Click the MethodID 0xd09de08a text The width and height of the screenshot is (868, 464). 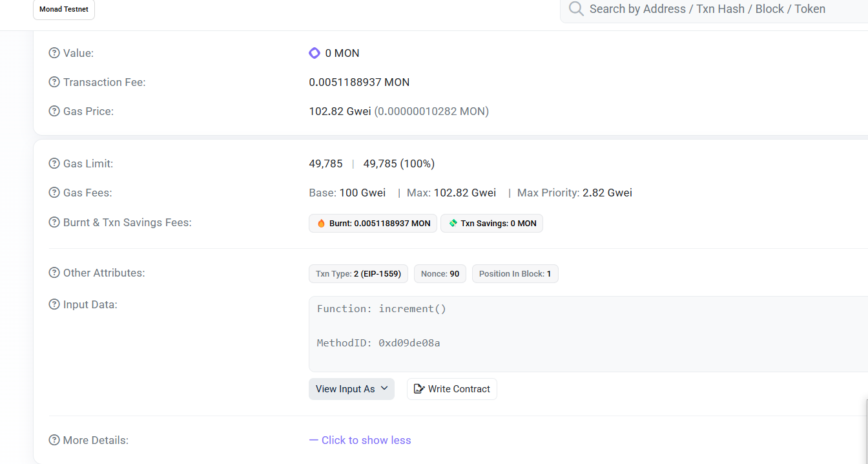378,343
